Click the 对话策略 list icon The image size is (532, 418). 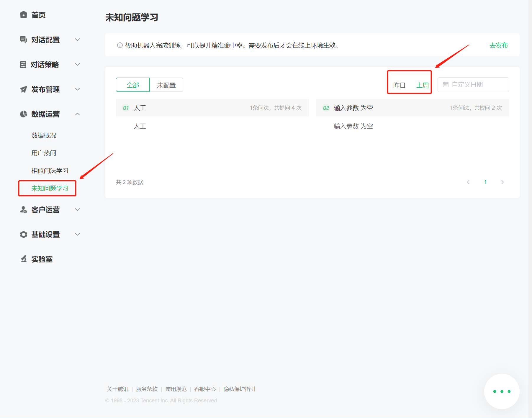[23, 65]
